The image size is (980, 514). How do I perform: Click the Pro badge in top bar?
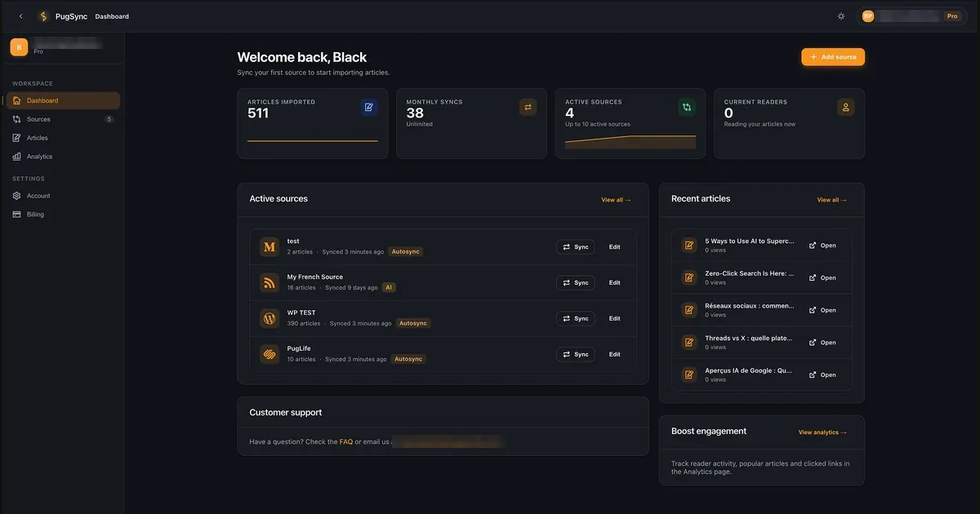coord(952,16)
